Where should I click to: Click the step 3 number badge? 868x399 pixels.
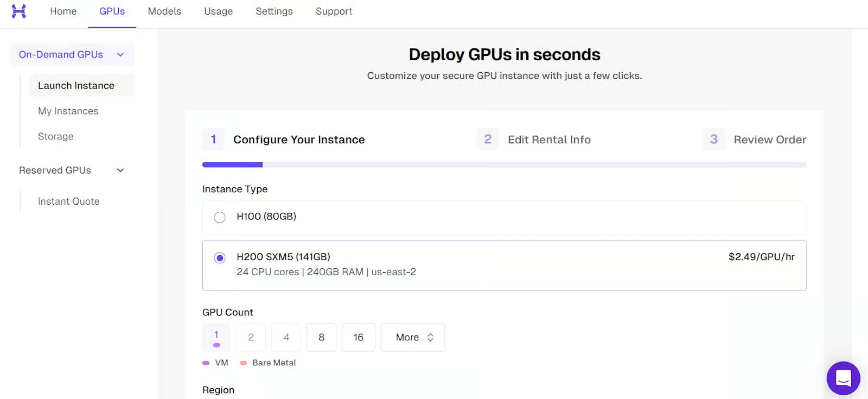point(714,140)
